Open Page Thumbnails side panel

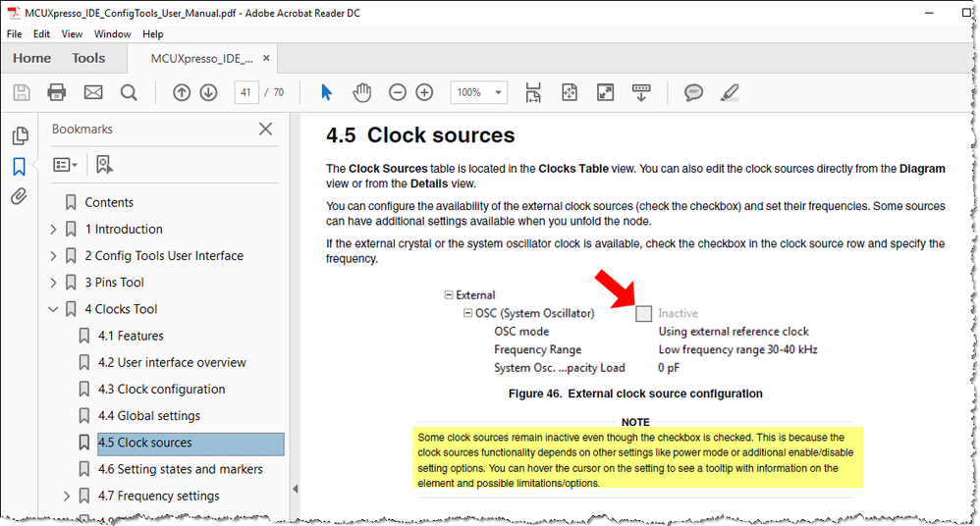click(20, 135)
